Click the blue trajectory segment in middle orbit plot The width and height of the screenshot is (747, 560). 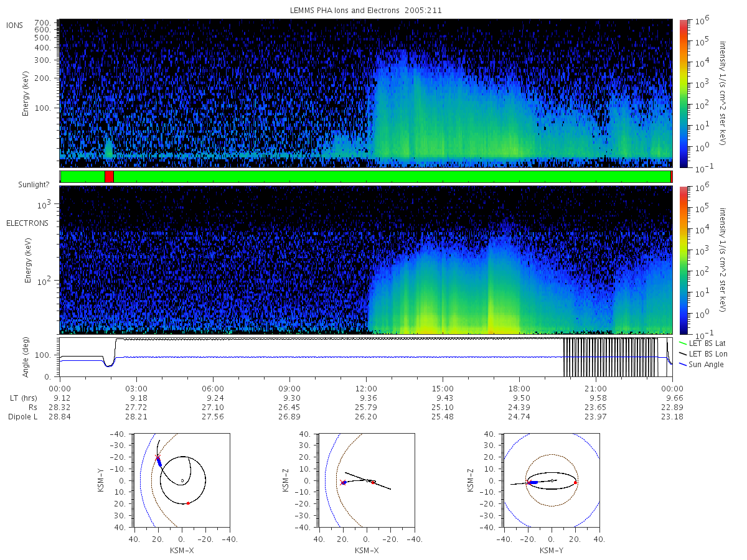click(x=343, y=482)
